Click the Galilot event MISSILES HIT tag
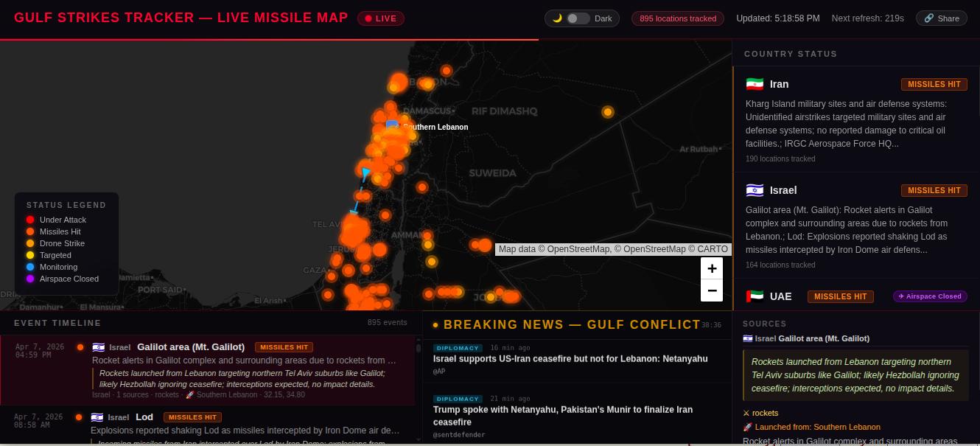The width and height of the screenshot is (980, 446). click(x=284, y=347)
